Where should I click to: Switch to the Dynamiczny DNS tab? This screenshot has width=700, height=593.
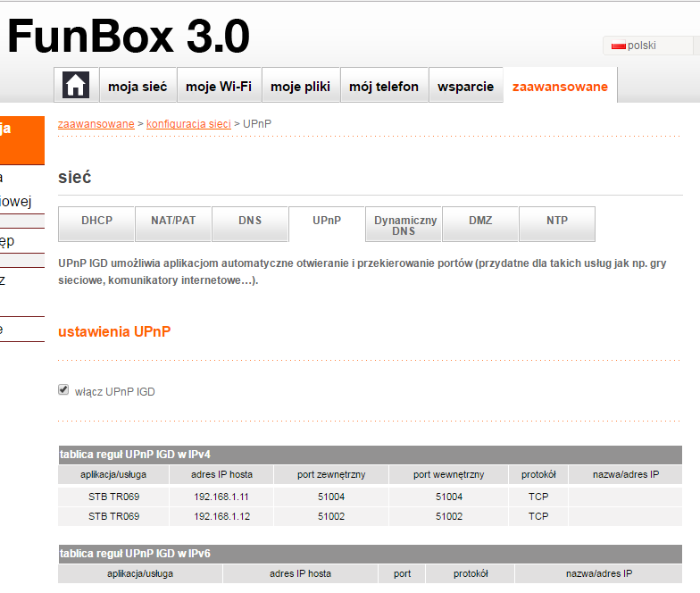point(404,223)
